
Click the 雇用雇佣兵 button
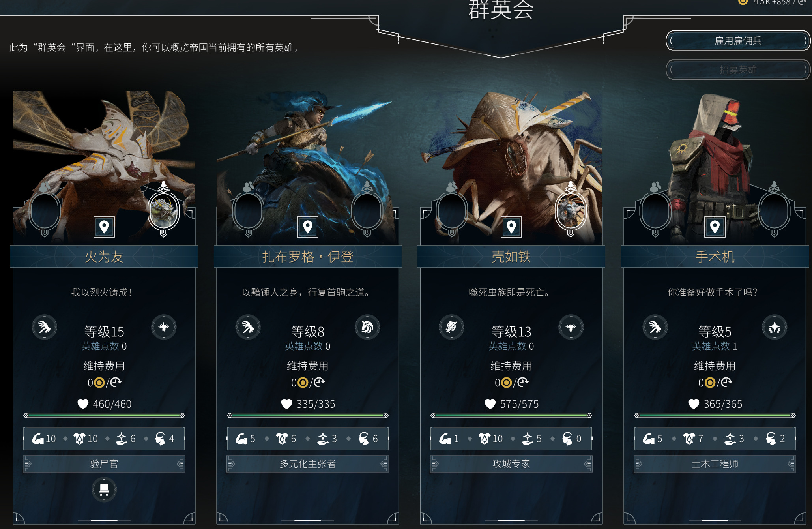coord(738,41)
